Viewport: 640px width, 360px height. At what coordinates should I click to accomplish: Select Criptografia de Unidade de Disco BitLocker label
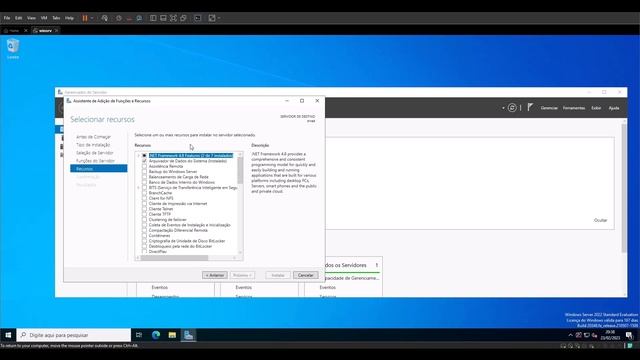pos(187,241)
